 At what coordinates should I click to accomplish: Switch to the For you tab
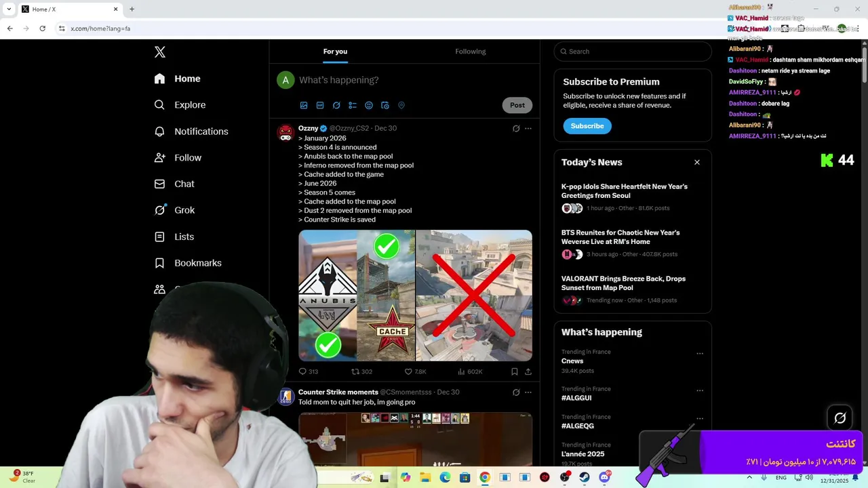click(x=335, y=52)
